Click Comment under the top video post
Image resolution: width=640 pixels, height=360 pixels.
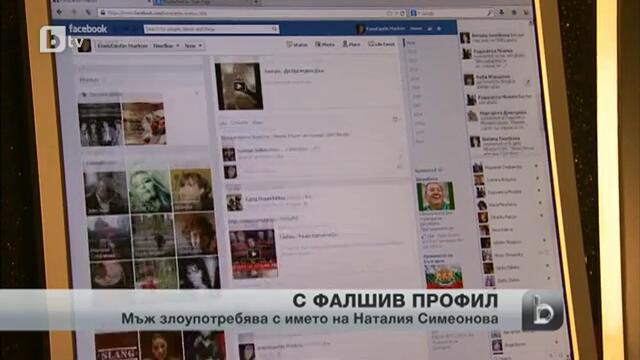[x=240, y=122]
